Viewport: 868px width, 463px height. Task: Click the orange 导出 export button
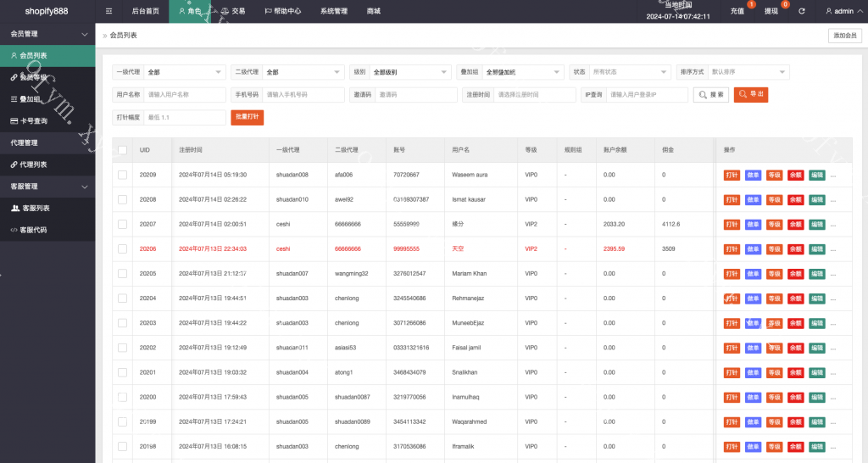751,95
